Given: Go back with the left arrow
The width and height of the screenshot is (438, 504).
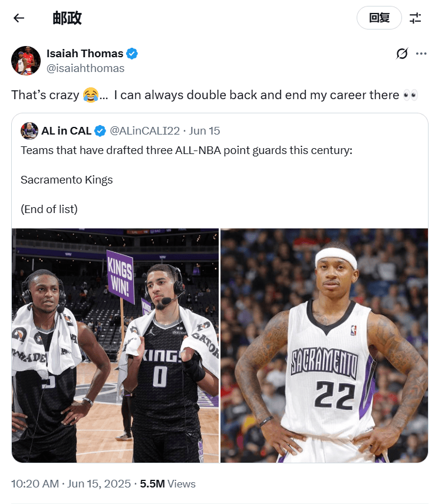Looking at the screenshot, I should pyautogui.click(x=19, y=18).
